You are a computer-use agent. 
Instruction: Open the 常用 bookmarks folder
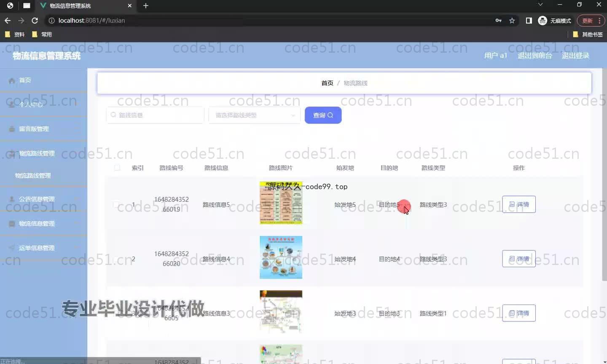42,34
